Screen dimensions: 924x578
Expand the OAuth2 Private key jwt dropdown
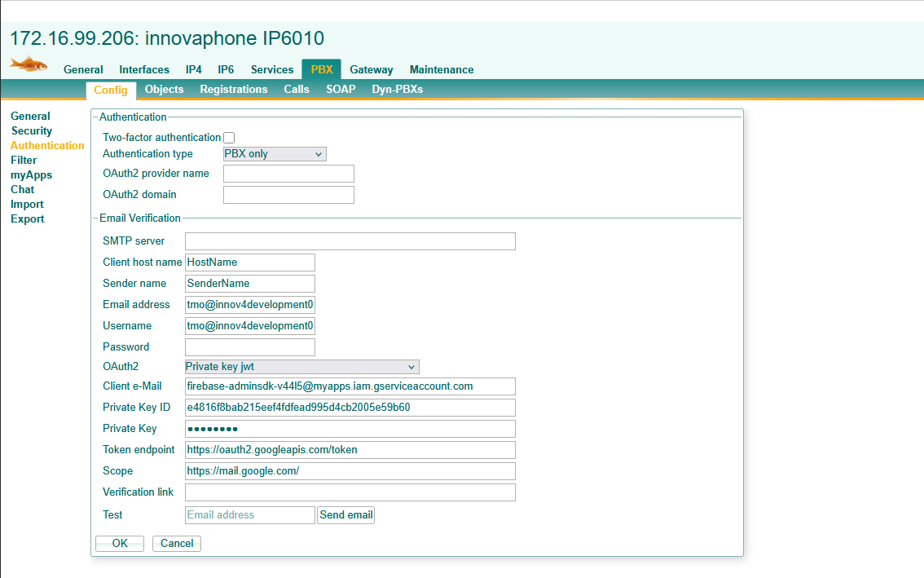[301, 367]
